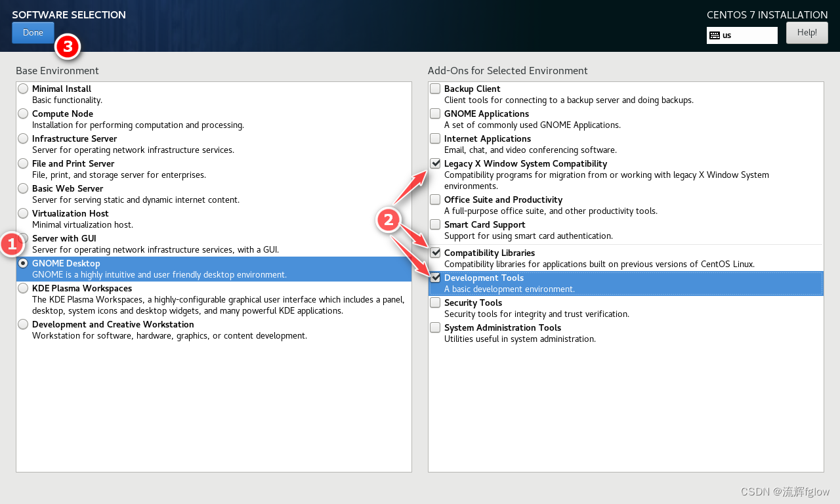This screenshot has height=504, width=840.
Task: Click 'Server for serving static and dynamic internet content.'
Action: click(136, 200)
